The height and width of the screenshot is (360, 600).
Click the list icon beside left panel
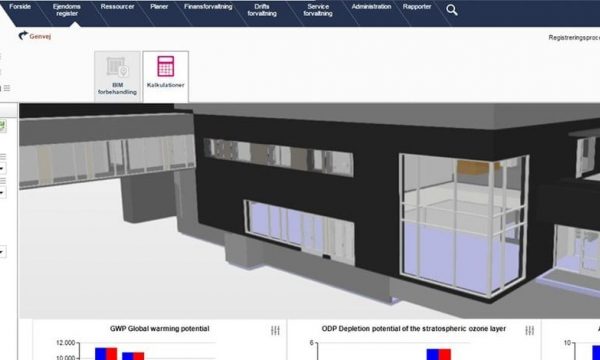pos(7,88)
